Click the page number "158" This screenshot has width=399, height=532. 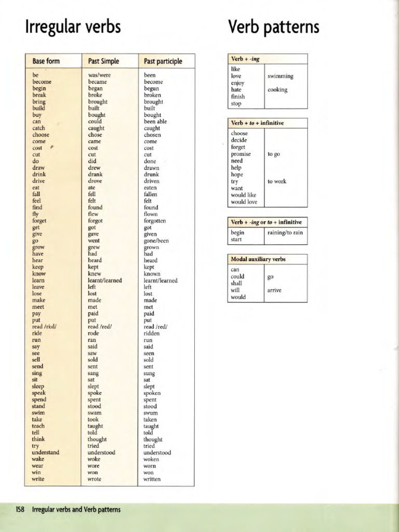tap(20, 510)
